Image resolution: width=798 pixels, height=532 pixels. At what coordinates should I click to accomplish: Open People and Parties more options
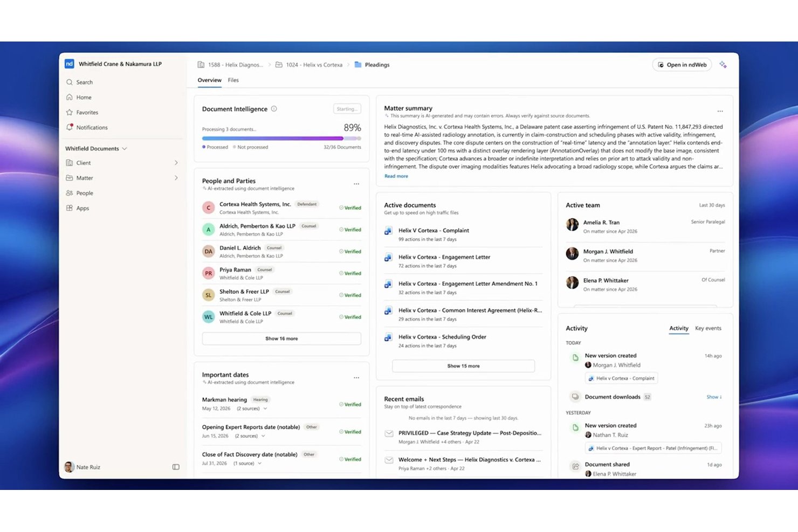coord(356,184)
